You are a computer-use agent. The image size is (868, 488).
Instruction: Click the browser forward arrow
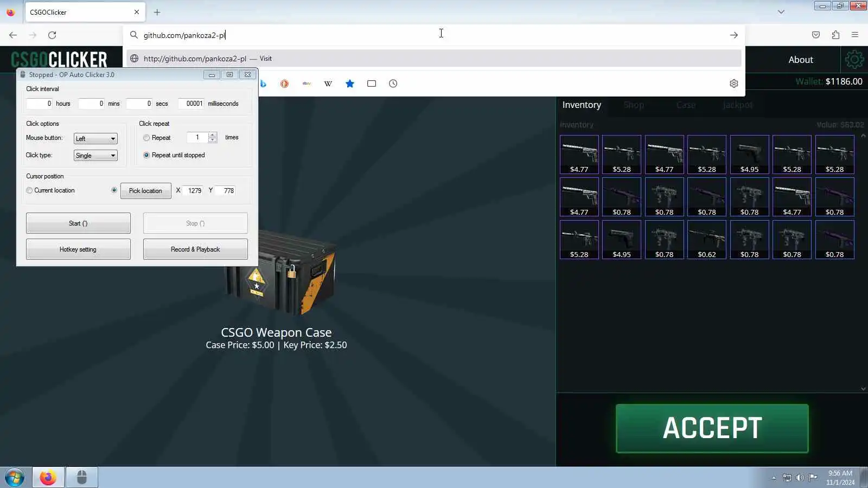pyautogui.click(x=33, y=35)
